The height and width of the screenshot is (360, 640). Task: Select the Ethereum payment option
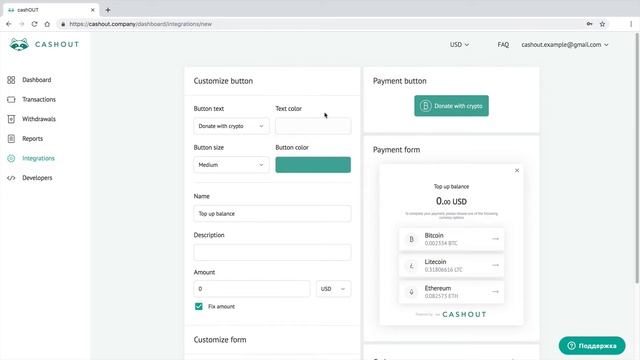click(451, 292)
